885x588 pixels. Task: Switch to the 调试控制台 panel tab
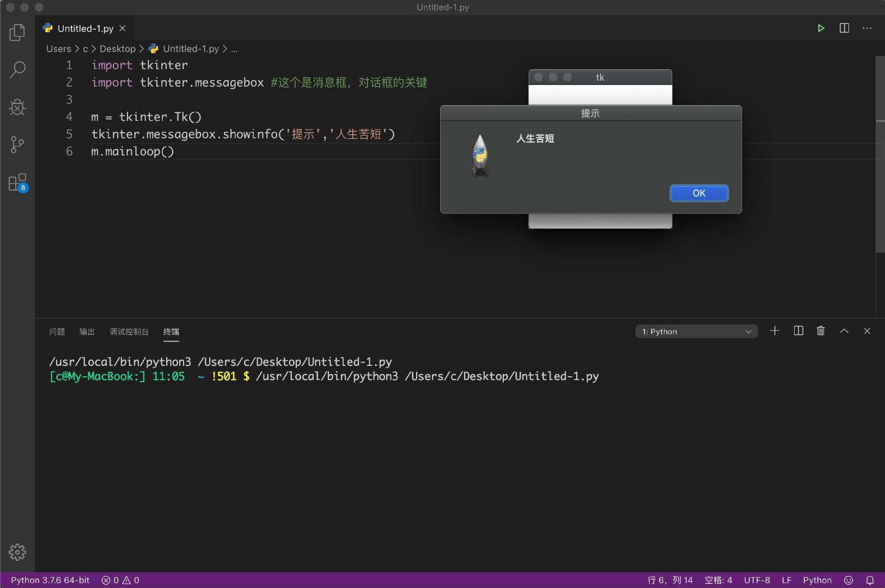(x=129, y=332)
